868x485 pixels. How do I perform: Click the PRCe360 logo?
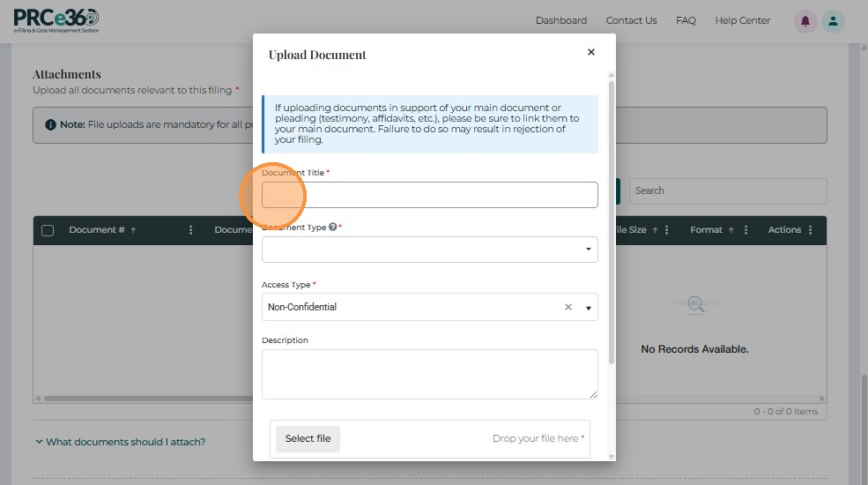tap(56, 21)
